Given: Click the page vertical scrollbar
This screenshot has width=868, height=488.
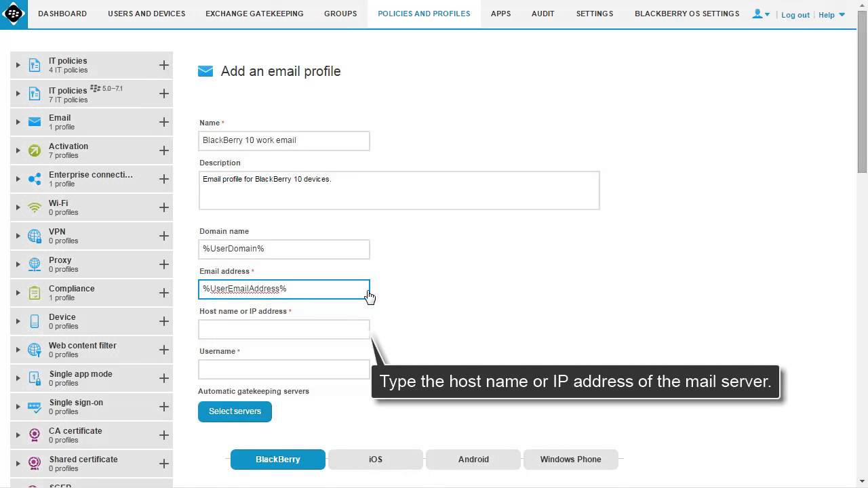Looking at the screenshot, I should [862, 102].
